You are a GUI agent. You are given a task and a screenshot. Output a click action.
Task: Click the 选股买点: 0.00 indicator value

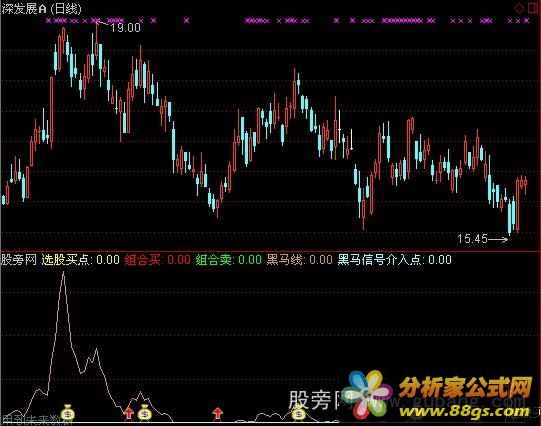coord(81,259)
